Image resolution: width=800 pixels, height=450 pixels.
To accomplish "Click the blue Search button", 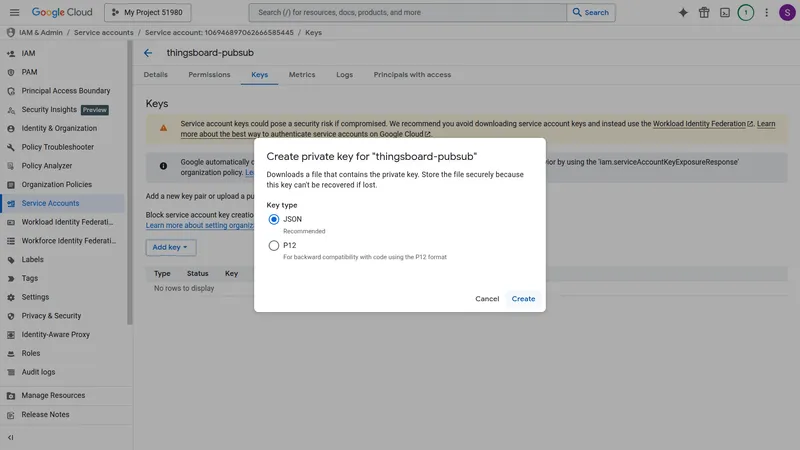I will click(x=591, y=12).
